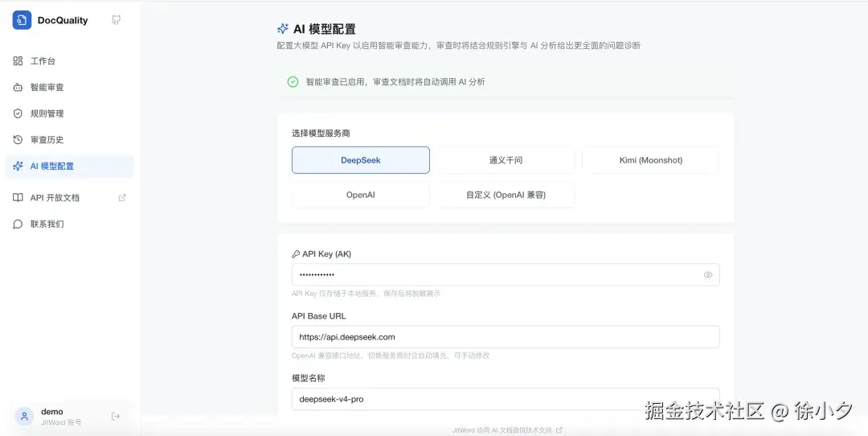Click the footer external link icon
Viewport: 868px width, 436px height.
559,430
